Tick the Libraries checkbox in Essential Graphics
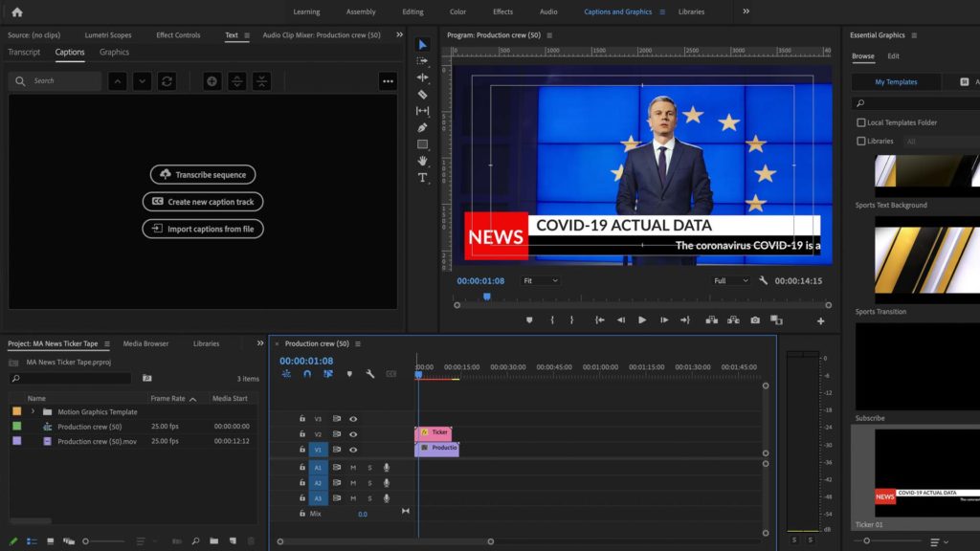Viewport: 980px width, 551px height. click(861, 141)
